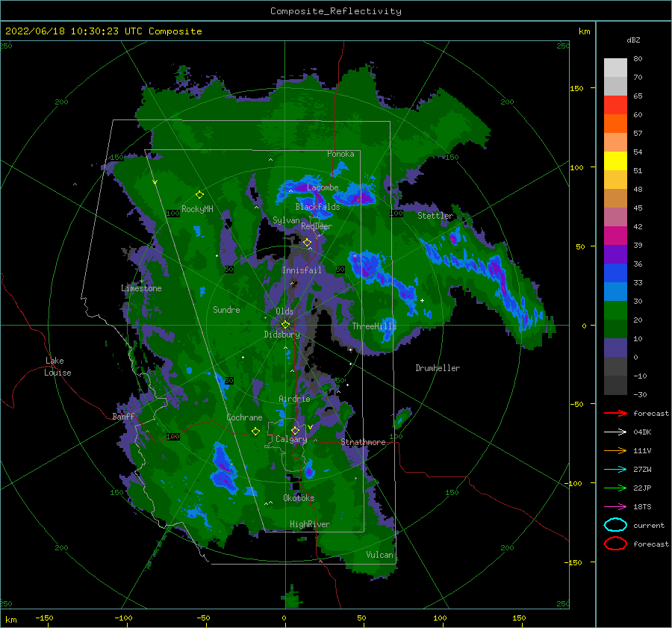
Task: Click the Airdrie city label
Action: (x=294, y=399)
